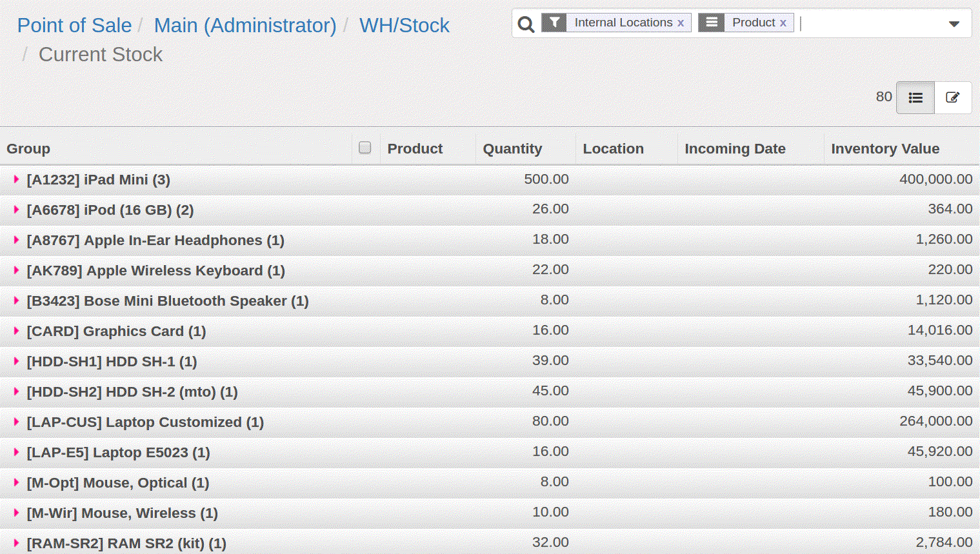The height and width of the screenshot is (554, 980).
Task: Remove the Product grouping facet
Action: [x=783, y=23]
